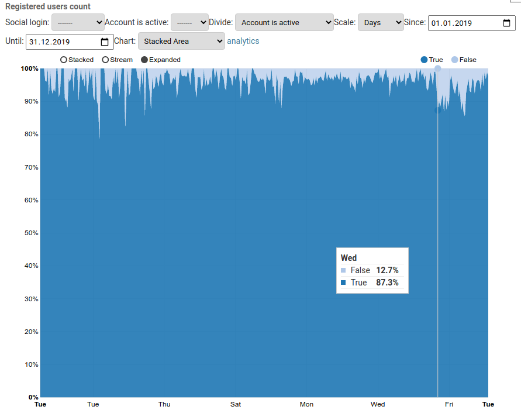The width and height of the screenshot is (521, 420).
Task: Follow the analytics link
Action: (x=243, y=42)
